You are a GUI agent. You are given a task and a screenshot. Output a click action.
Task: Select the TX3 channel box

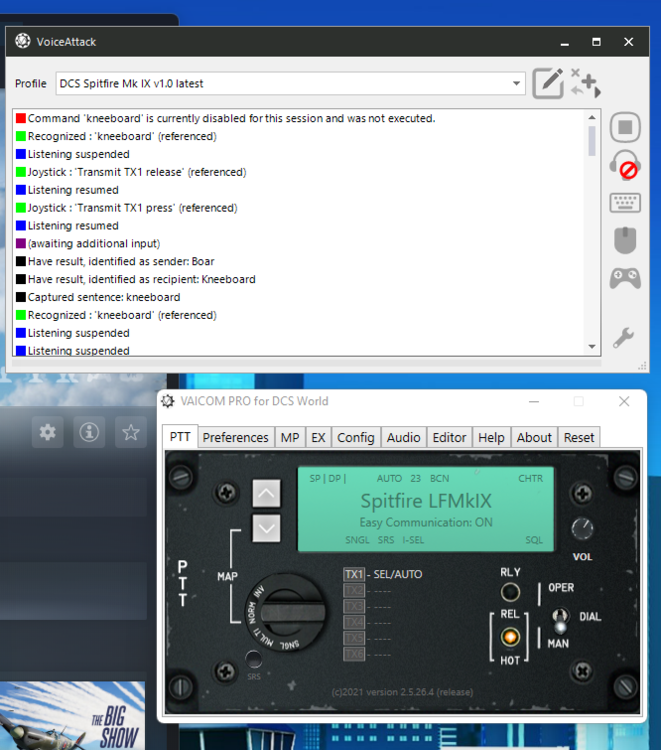354,607
